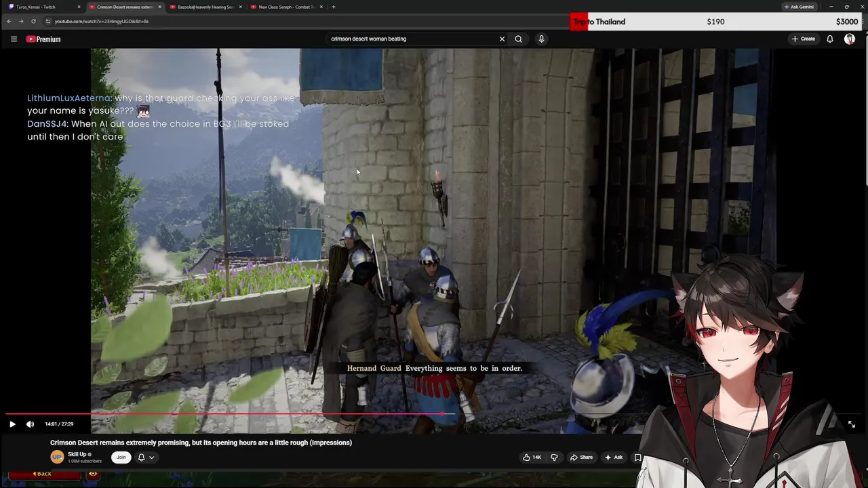The image size is (868, 488).
Task: Click in the YouTube search field
Action: click(412, 39)
